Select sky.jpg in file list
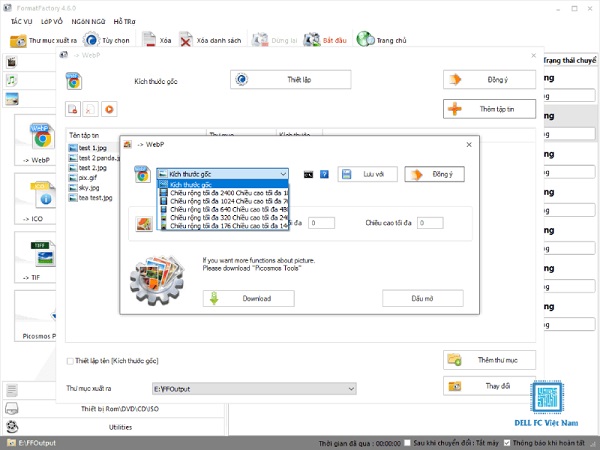This screenshot has height=450, width=600. 84,188
